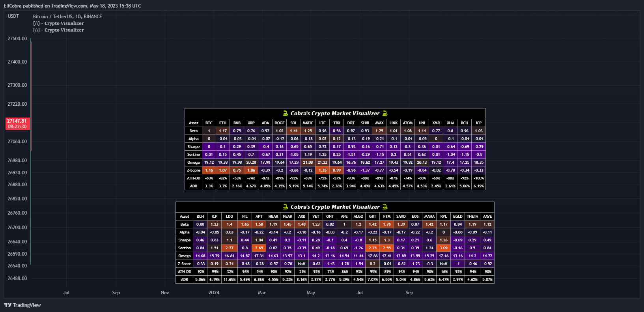This screenshot has height=312, width=644.
Task: Select the 'Bitcoin / TetherUS, 1D, BINANCE' title
Action: [67, 17]
